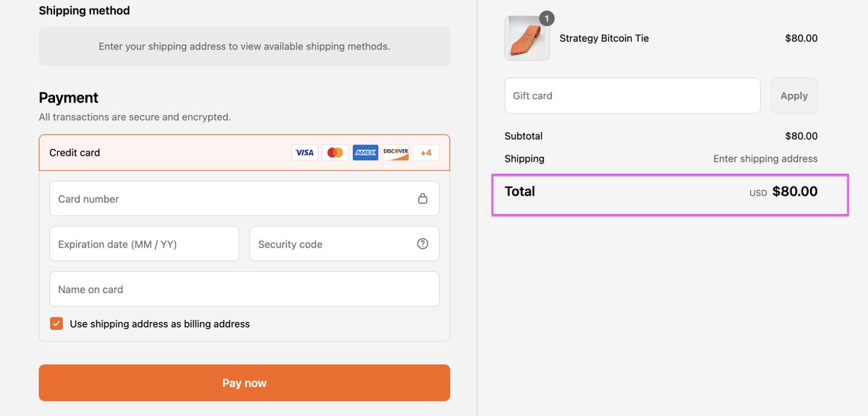Click into the Security code field
Image resolution: width=868 pixels, height=416 pixels.
333,244
